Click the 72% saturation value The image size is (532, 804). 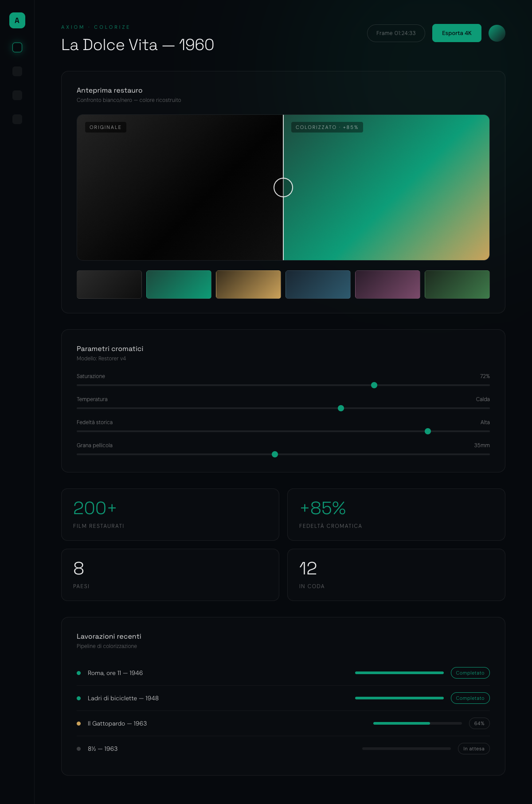485,376
